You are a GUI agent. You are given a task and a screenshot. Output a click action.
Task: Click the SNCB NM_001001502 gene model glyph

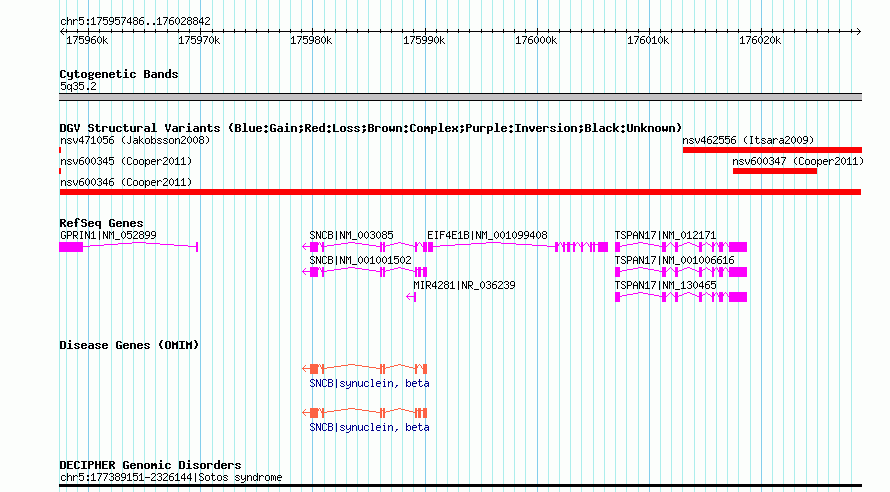364,272
